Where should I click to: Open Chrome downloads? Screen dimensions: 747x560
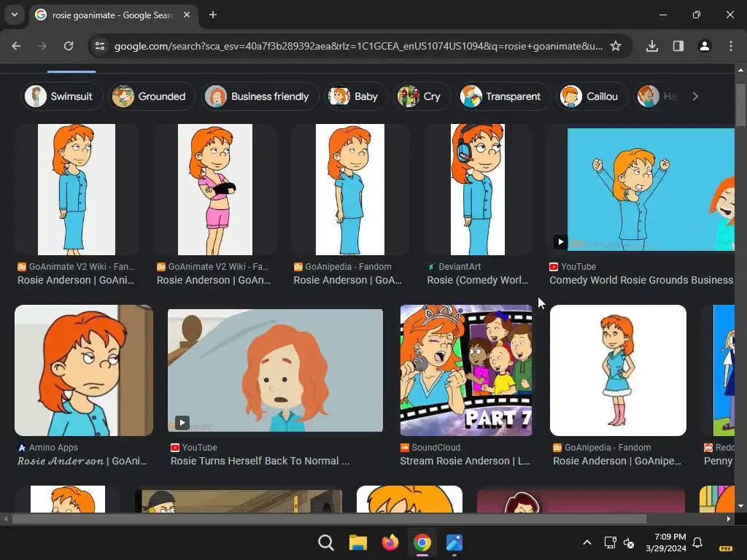click(652, 46)
